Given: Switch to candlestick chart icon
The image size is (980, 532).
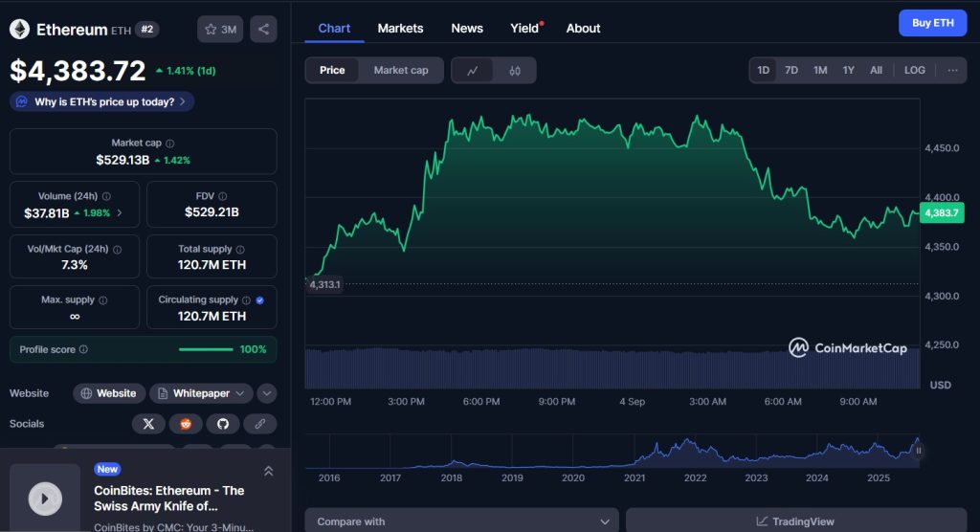Looking at the screenshot, I should (x=515, y=70).
